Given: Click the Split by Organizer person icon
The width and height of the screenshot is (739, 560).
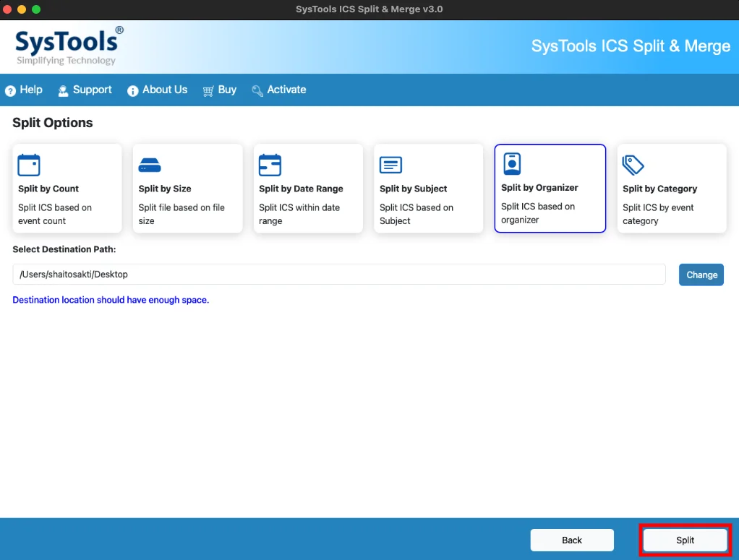Looking at the screenshot, I should click(x=512, y=164).
